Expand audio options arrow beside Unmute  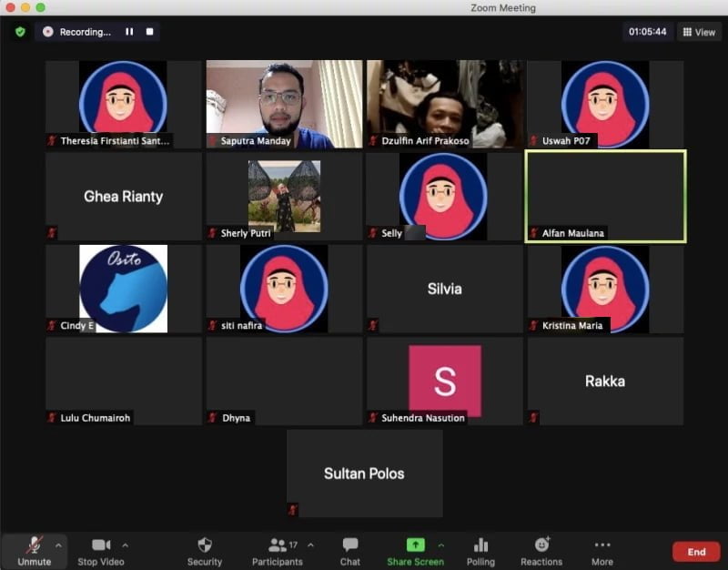[58, 545]
